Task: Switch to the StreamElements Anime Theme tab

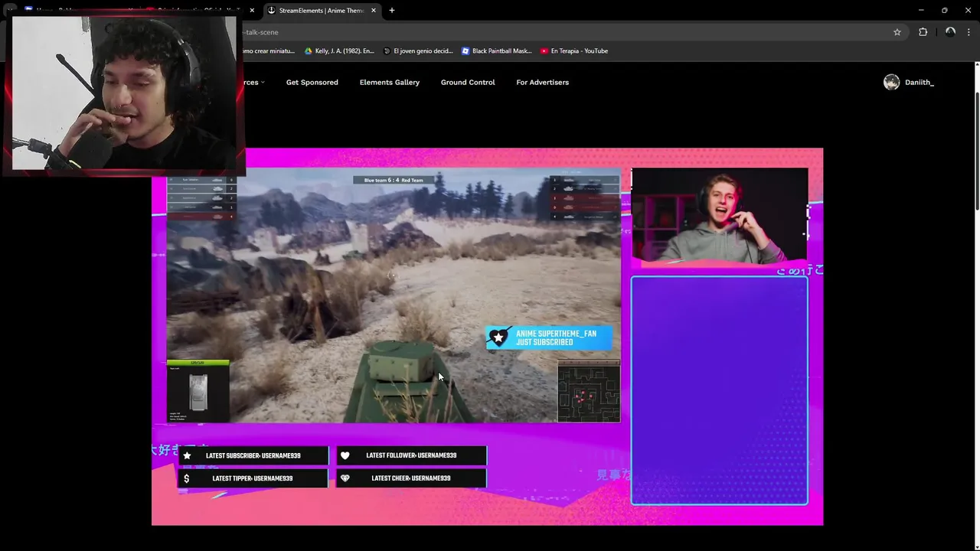Action: [322, 11]
